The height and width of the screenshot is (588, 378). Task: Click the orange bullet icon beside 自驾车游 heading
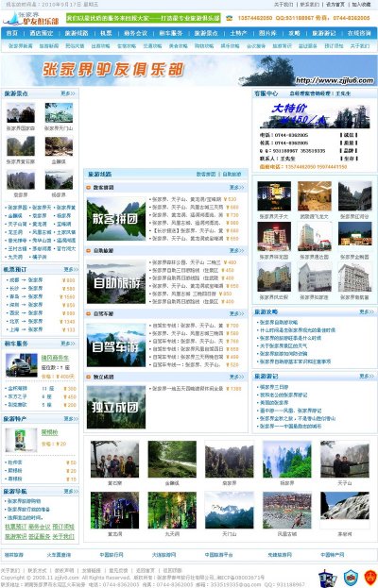pos(89,313)
